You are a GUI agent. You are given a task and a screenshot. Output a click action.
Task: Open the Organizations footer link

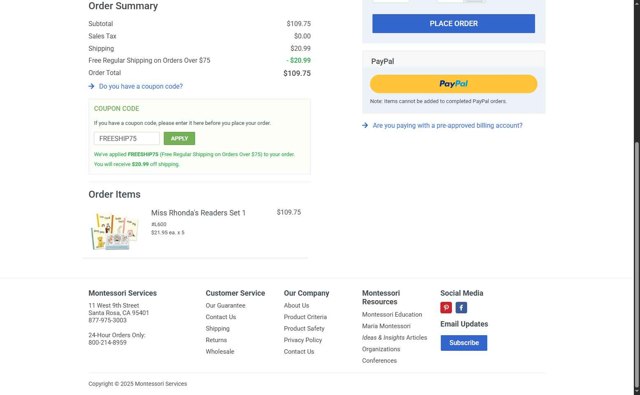(x=381, y=349)
